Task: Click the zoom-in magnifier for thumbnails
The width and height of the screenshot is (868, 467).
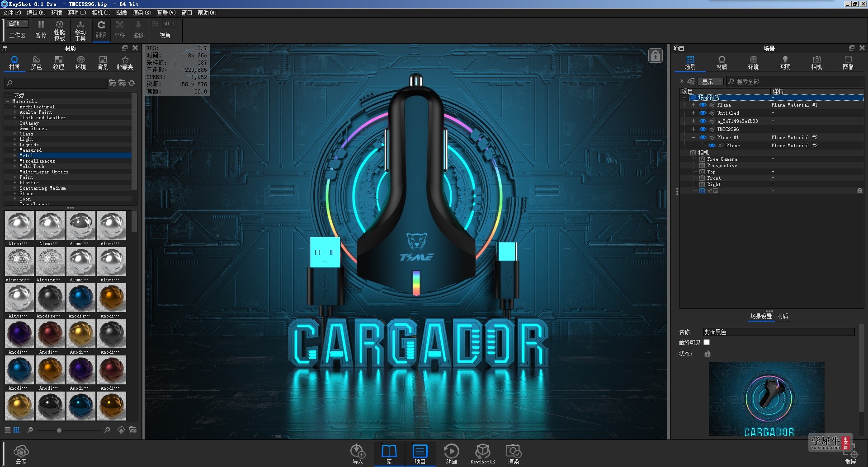Action: (x=107, y=430)
